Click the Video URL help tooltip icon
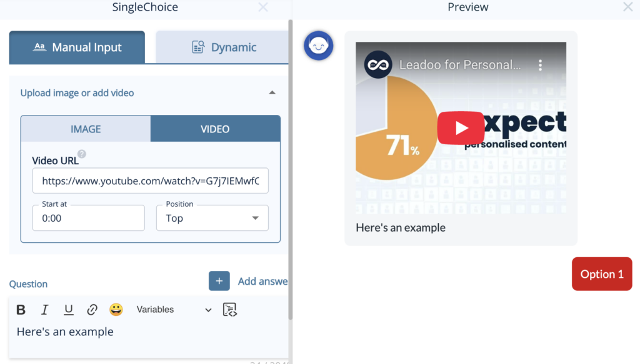 pos(82,155)
